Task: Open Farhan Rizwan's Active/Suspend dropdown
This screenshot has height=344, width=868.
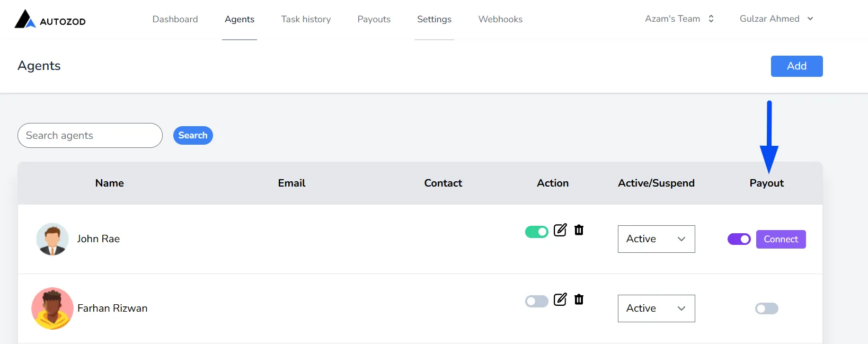Action: [x=657, y=308]
